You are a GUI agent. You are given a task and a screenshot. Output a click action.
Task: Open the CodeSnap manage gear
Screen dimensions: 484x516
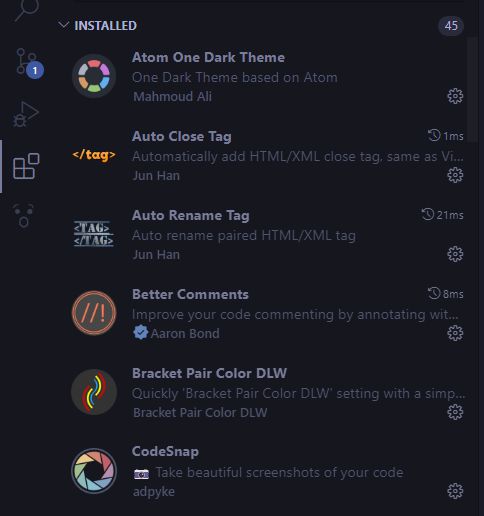pos(455,491)
